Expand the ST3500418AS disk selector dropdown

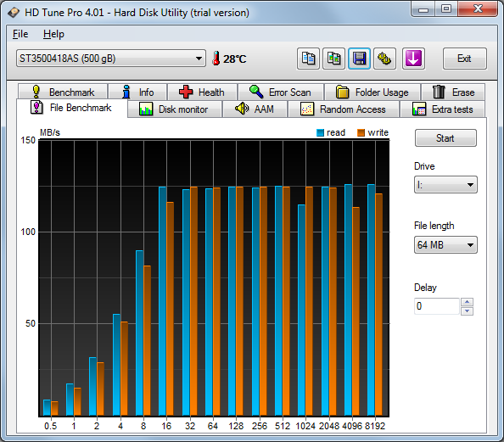[111, 59]
